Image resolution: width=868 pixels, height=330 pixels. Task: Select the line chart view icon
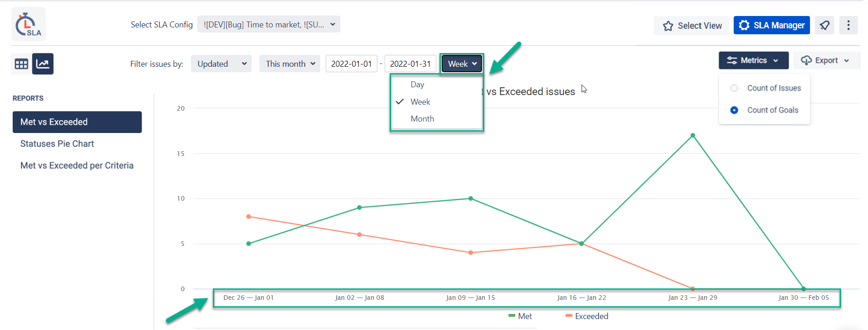pos(43,64)
